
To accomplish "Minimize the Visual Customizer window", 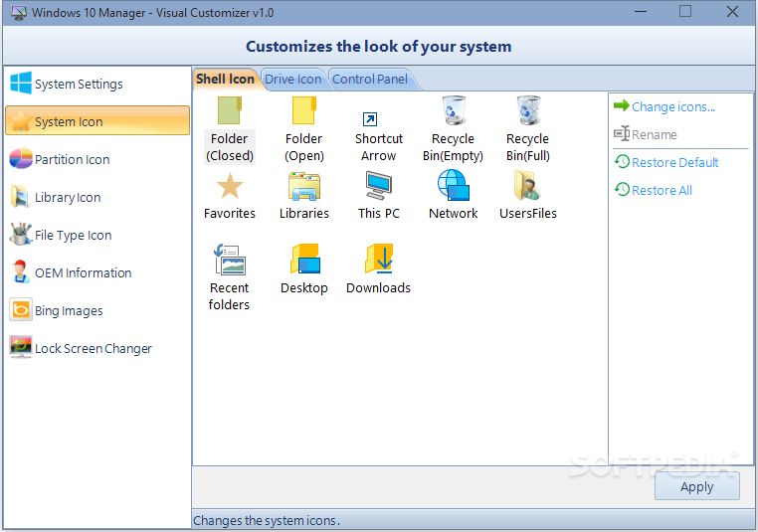I will pos(641,12).
